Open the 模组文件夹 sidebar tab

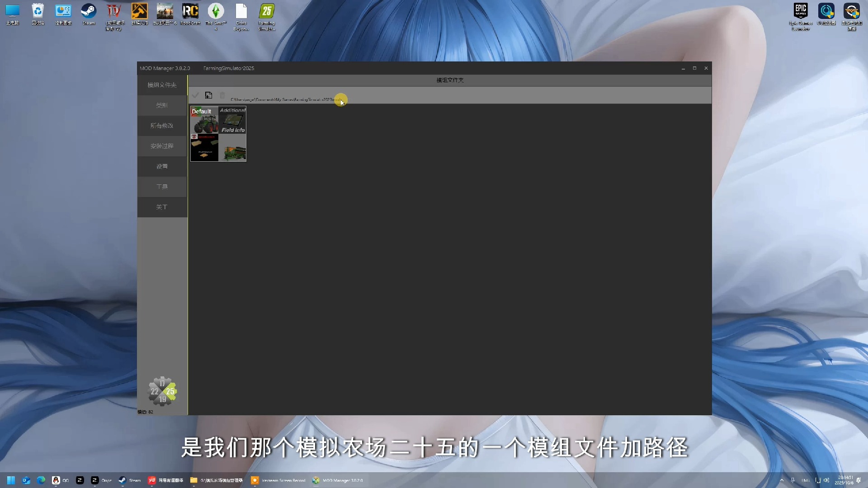tap(162, 85)
